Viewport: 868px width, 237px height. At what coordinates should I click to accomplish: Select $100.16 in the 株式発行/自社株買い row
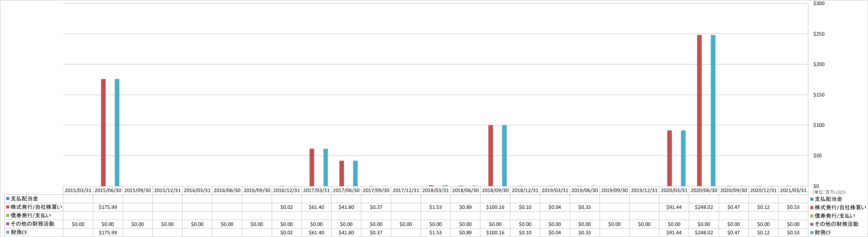pyautogui.click(x=495, y=207)
